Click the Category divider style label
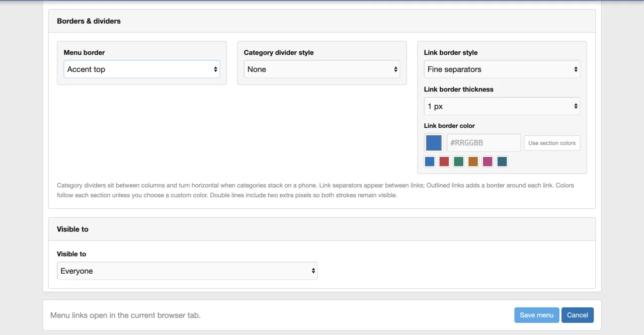Image resolution: width=644 pixels, height=335 pixels. pyautogui.click(x=279, y=52)
